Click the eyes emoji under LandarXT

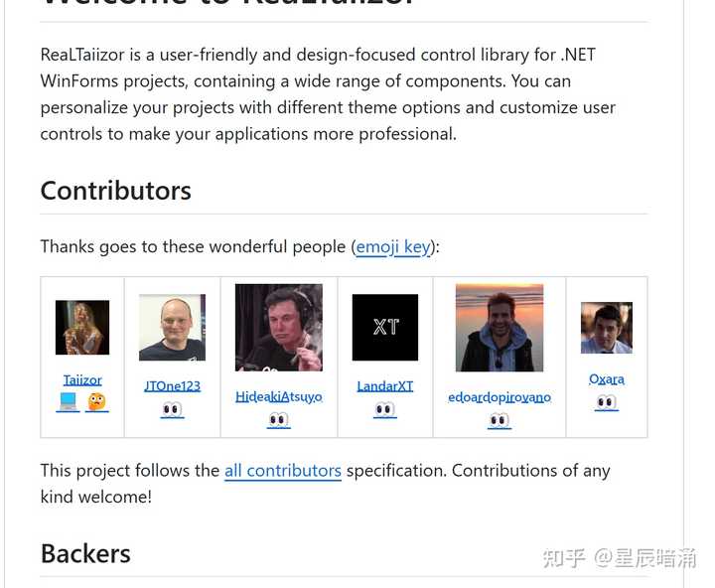coord(385,409)
